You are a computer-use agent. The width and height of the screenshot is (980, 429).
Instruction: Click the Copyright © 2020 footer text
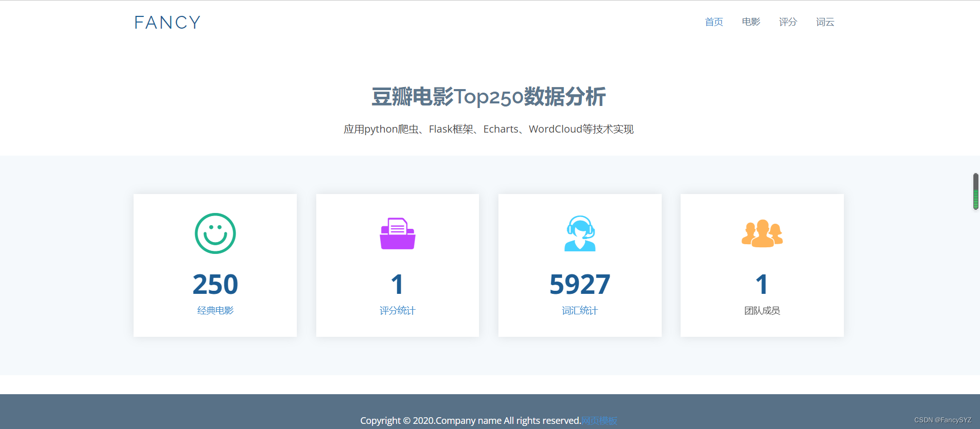470,420
